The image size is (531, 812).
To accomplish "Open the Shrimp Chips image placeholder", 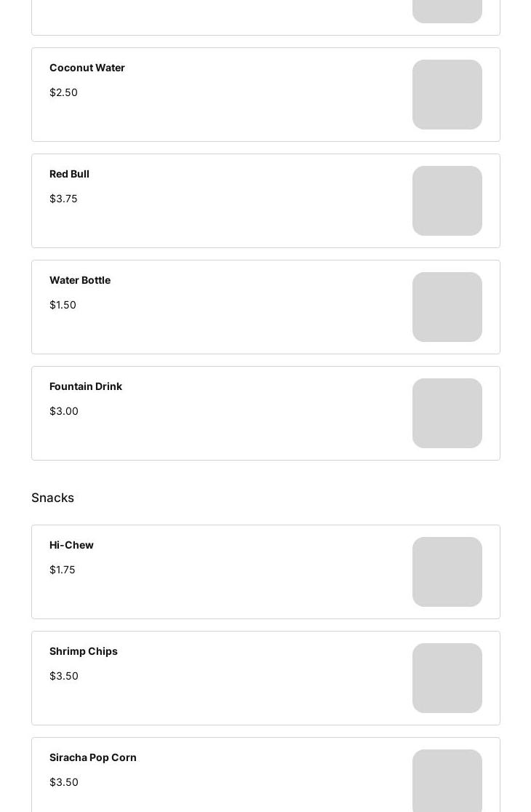I will [x=447, y=678].
